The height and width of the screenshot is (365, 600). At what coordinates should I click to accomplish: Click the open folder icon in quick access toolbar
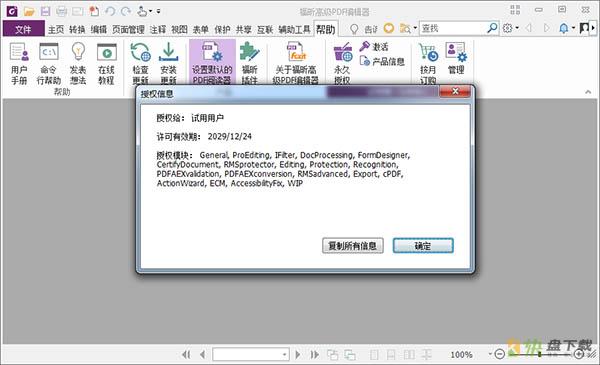(x=29, y=11)
